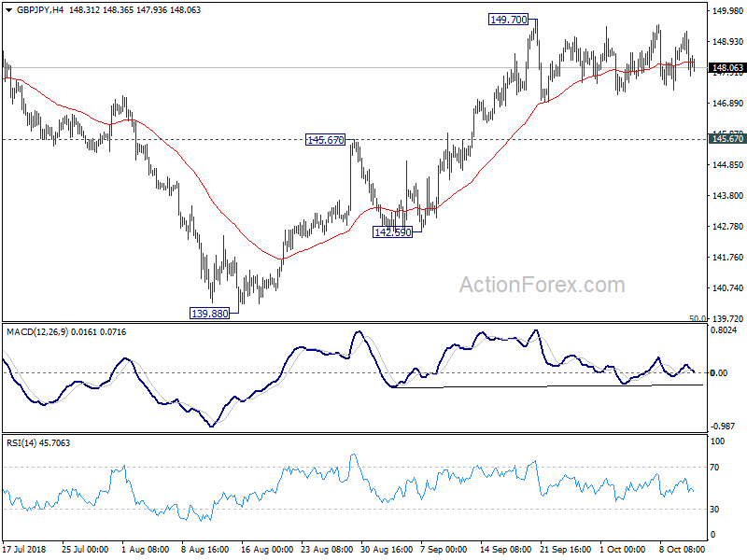Select the 17 Jul 2018 date label
Viewport: 747px width, 560px height.
(x=25, y=550)
